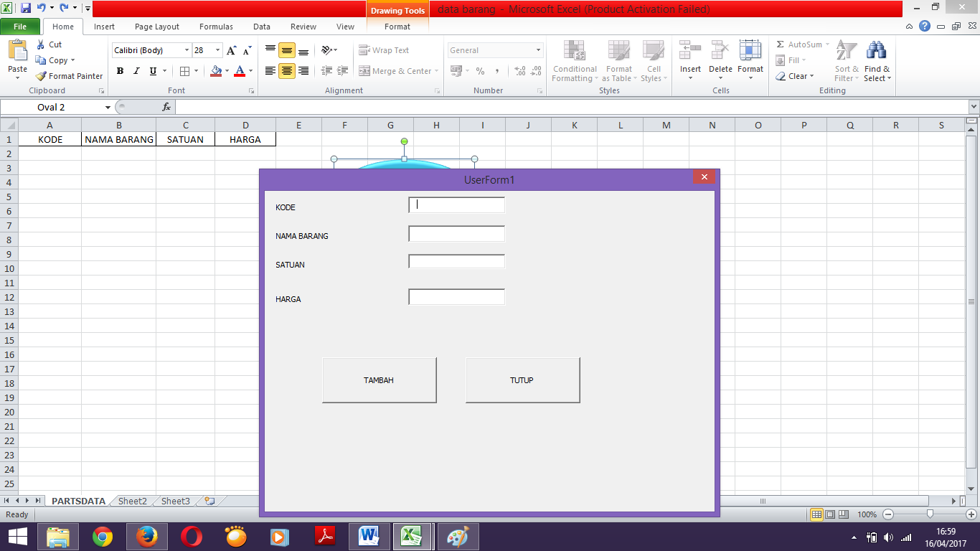Open Conditional Formatting options
Viewport: 980px width, 551px height.
pos(574,62)
